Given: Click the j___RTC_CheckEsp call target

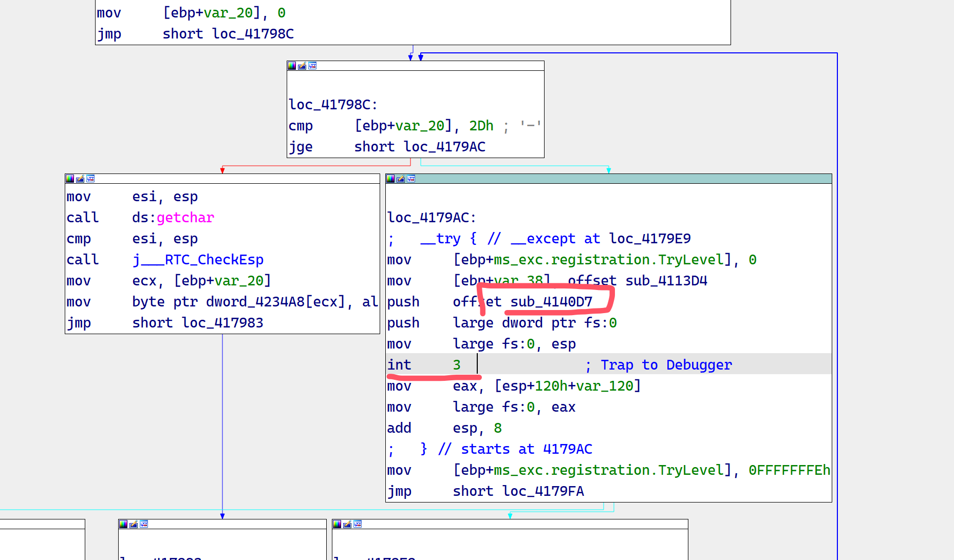Looking at the screenshot, I should pos(198,260).
